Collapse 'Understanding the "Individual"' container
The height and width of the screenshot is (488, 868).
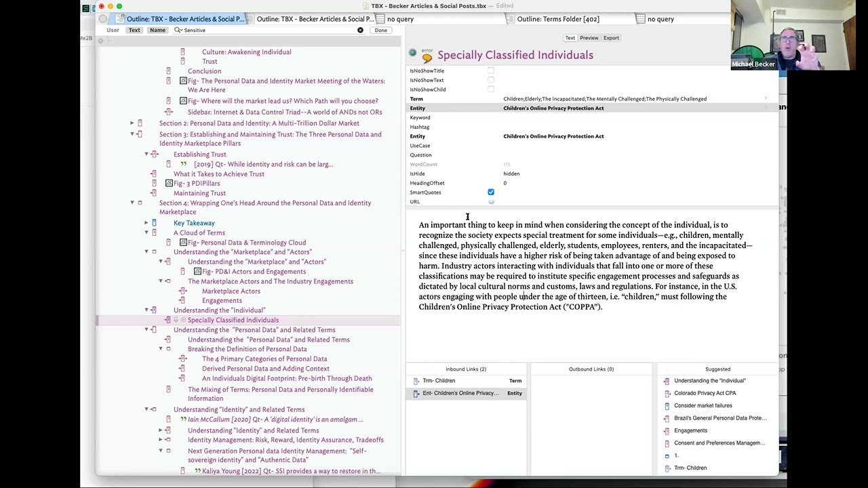pyautogui.click(x=146, y=310)
